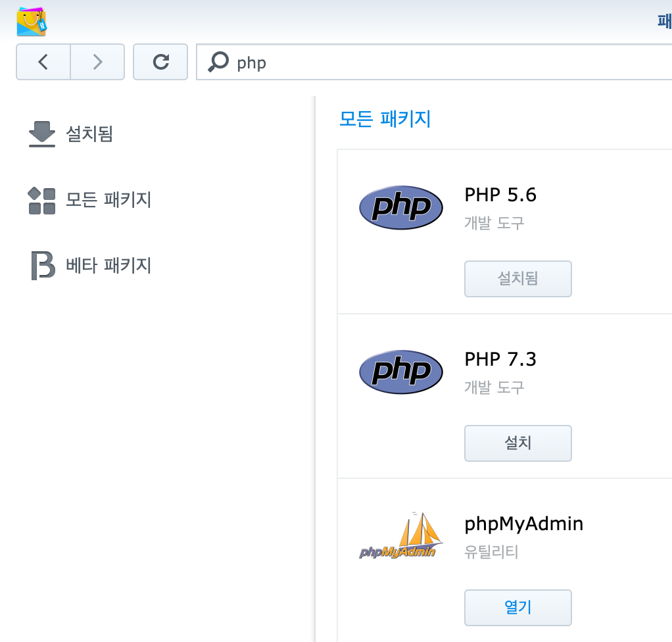Refresh the package list
The image size is (672, 642).
[x=160, y=62]
